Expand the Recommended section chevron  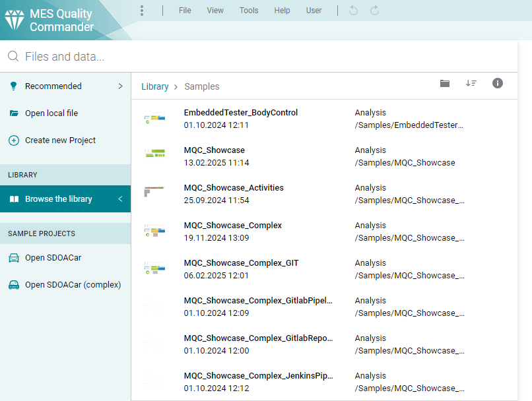[120, 86]
